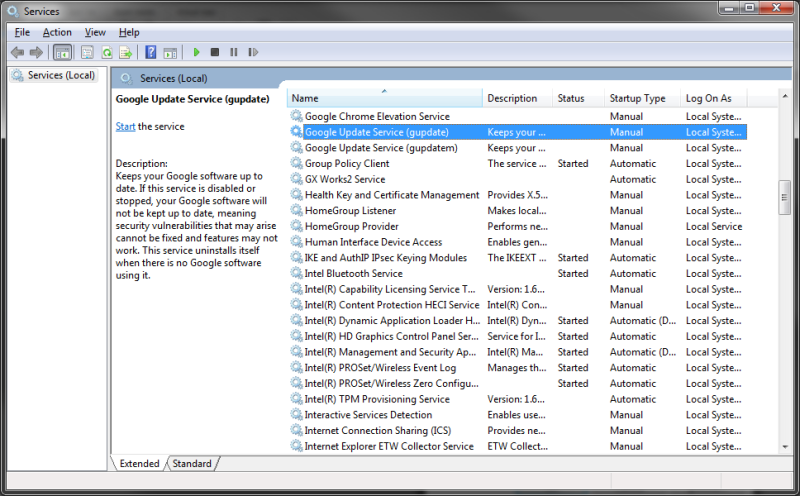Click the Refresh toolbar icon
800x496 pixels.
[x=107, y=52]
